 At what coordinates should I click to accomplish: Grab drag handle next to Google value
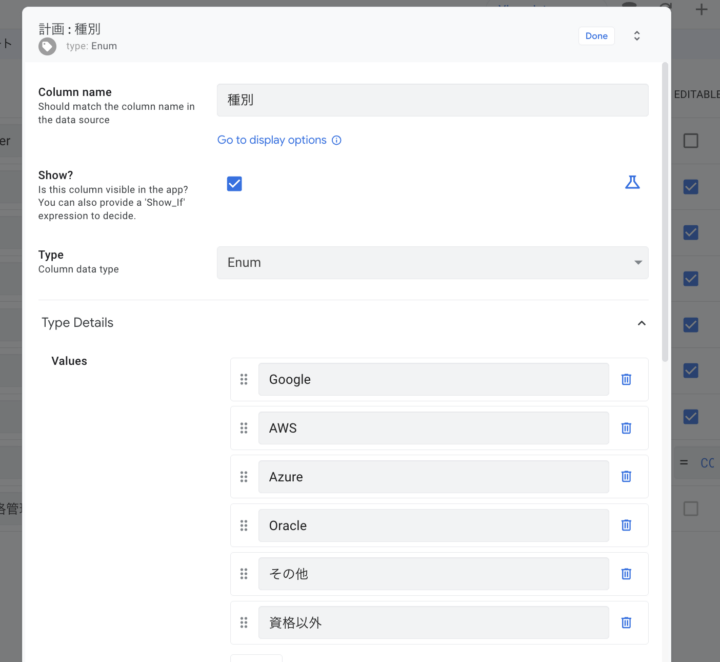(244, 380)
